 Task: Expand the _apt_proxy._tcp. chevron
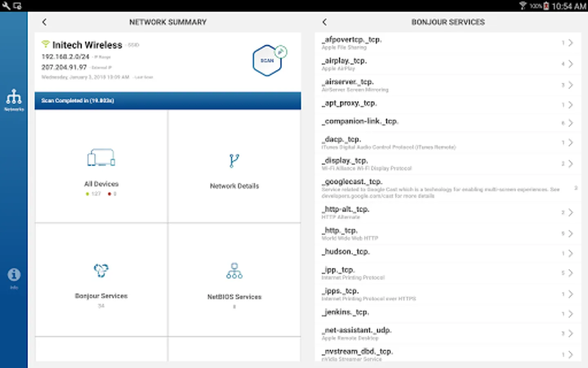(571, 105)
